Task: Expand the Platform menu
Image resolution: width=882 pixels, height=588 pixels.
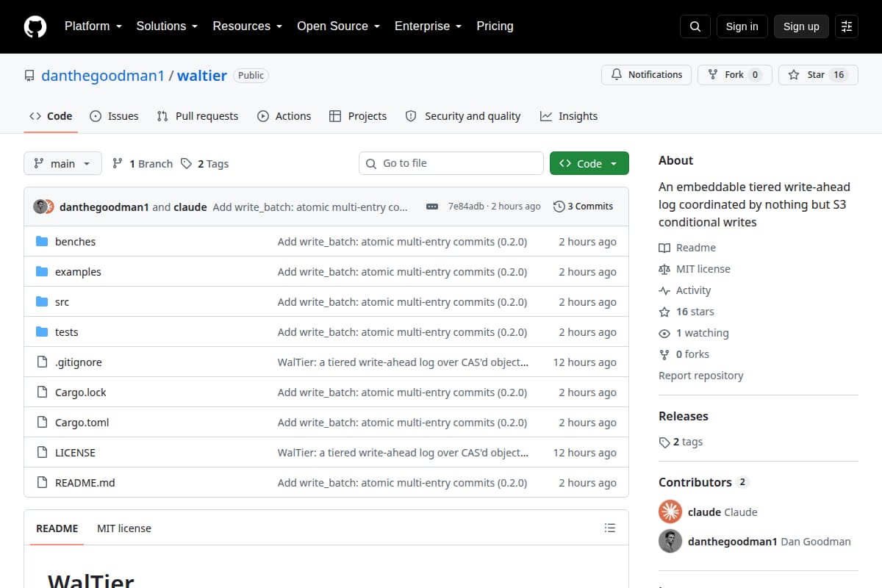Action: point(93,26)
